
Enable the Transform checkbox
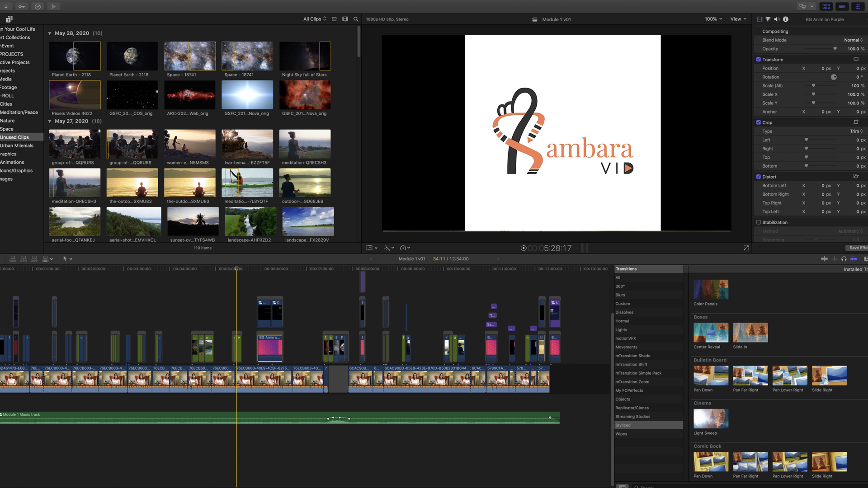(759, 59)
